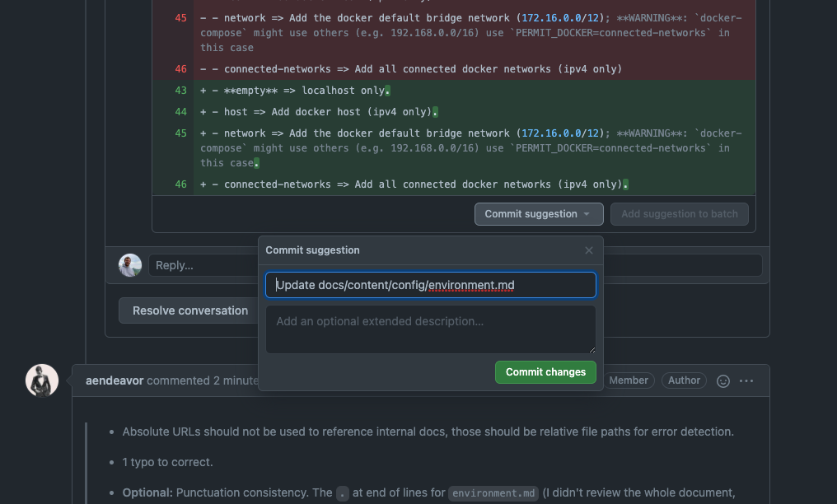Click the 172.16.0.0/12 link in added line 45

(x=560, y=133)
